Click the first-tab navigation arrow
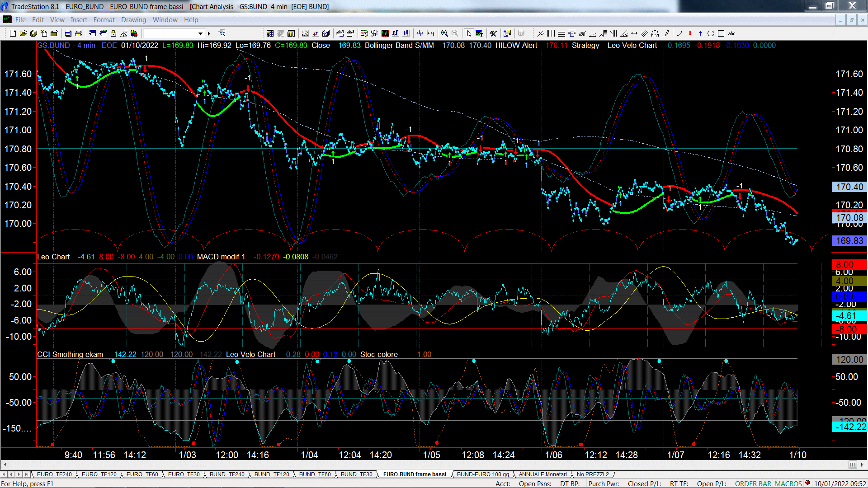 4,474
